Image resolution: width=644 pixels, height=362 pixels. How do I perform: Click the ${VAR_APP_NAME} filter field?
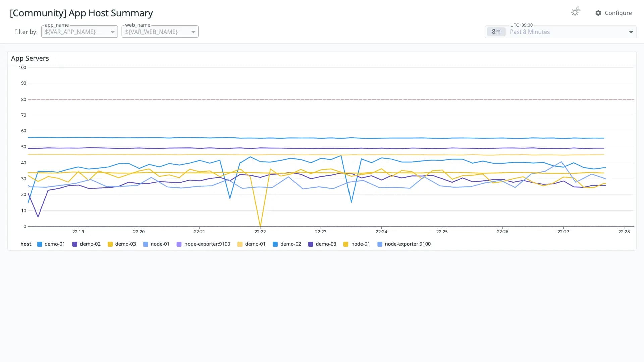79,32
